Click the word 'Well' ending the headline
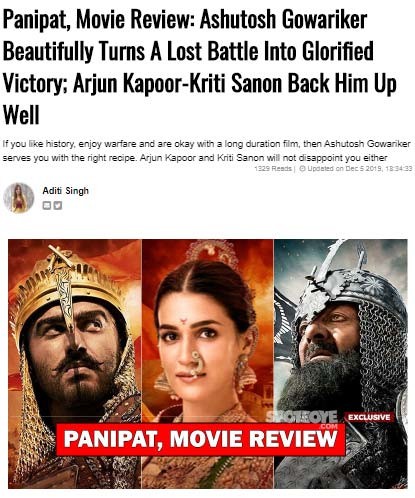Viewport: 415px width, 498px height. pos(21,115)
